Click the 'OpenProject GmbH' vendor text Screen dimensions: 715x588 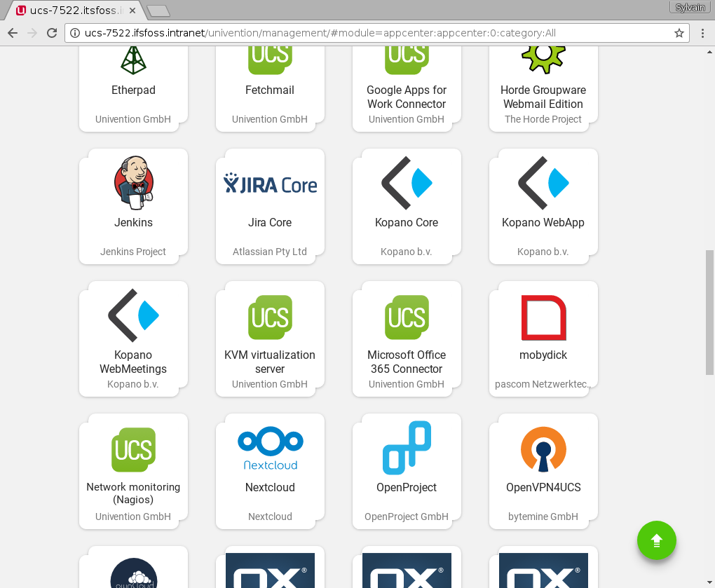(407, 517)
